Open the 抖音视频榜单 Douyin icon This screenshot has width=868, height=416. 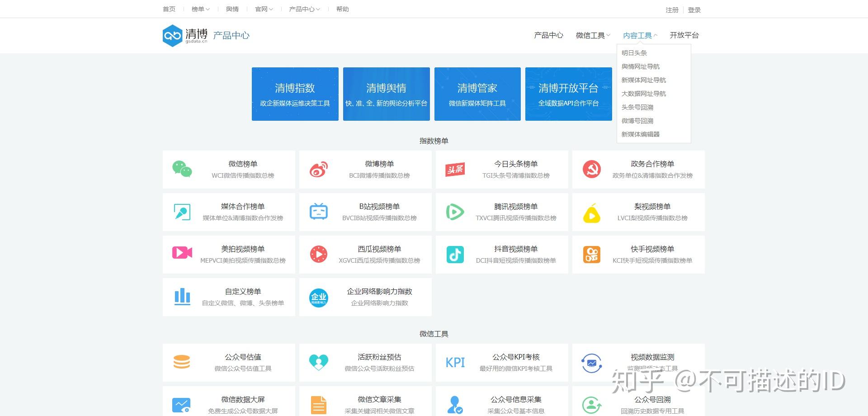click(455, 255)
